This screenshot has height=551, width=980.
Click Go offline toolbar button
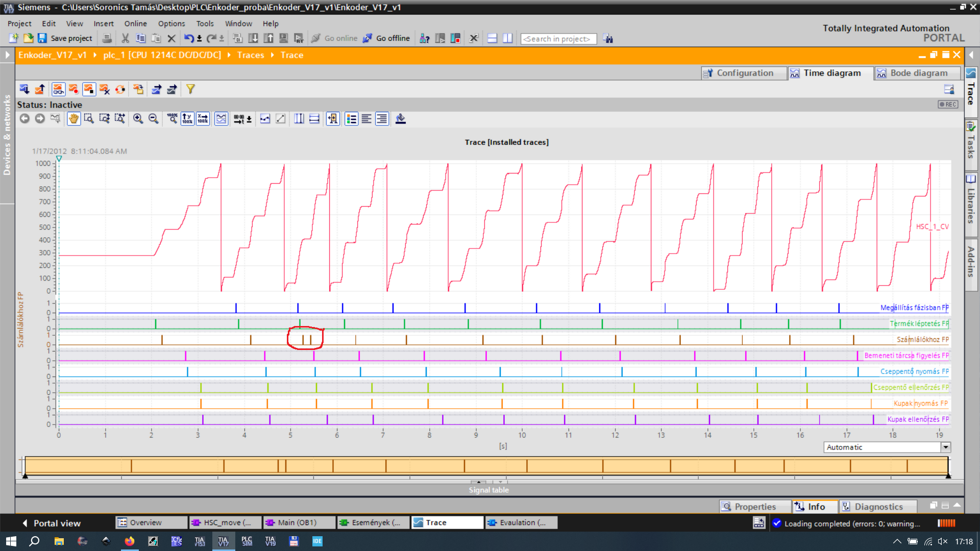pyautogui.click(x=386, y=38)
